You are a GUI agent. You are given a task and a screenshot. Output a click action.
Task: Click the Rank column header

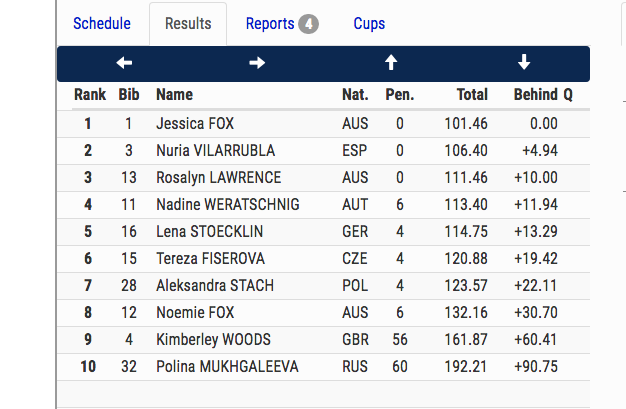click(x=90, y=95)
